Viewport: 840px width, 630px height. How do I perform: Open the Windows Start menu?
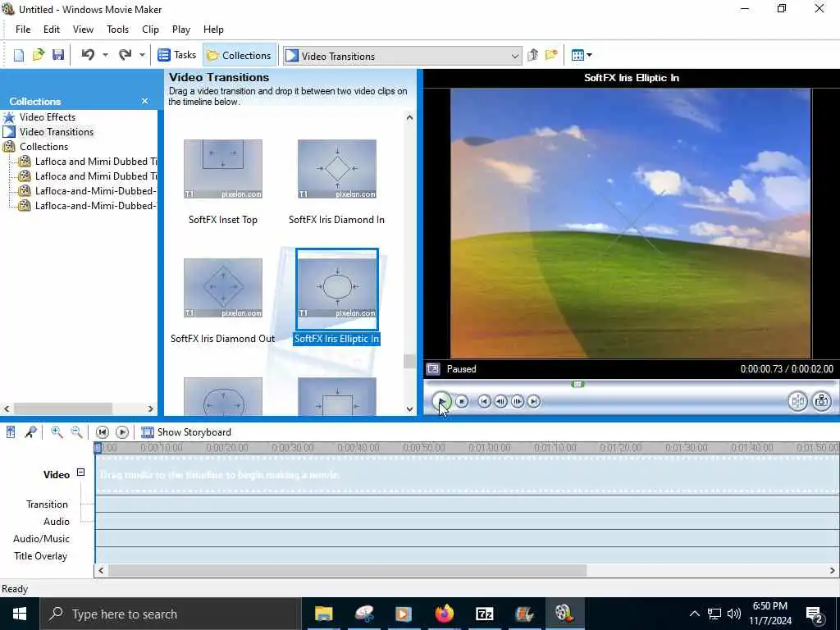(20, 614)
